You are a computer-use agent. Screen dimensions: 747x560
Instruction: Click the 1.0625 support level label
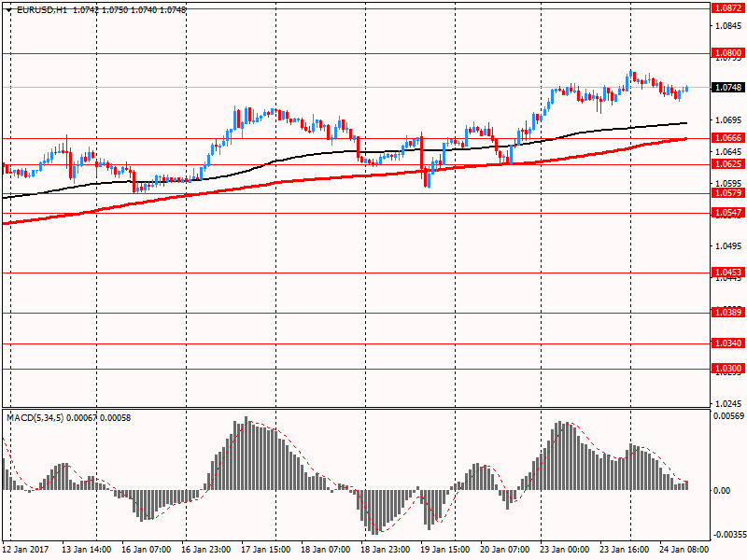(x=727, y=163)
